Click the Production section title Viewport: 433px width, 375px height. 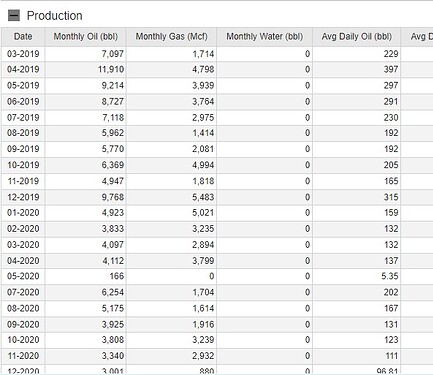[54, 16]
